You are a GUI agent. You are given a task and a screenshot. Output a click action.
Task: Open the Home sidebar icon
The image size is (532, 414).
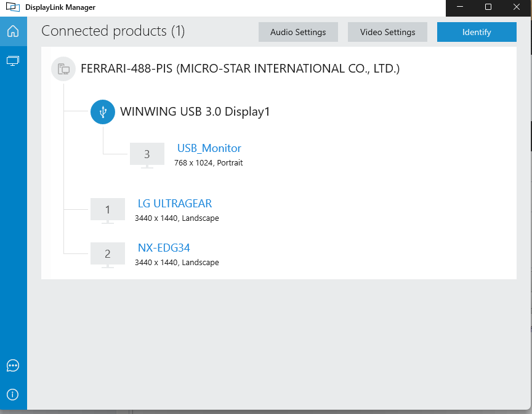point(13,31)
